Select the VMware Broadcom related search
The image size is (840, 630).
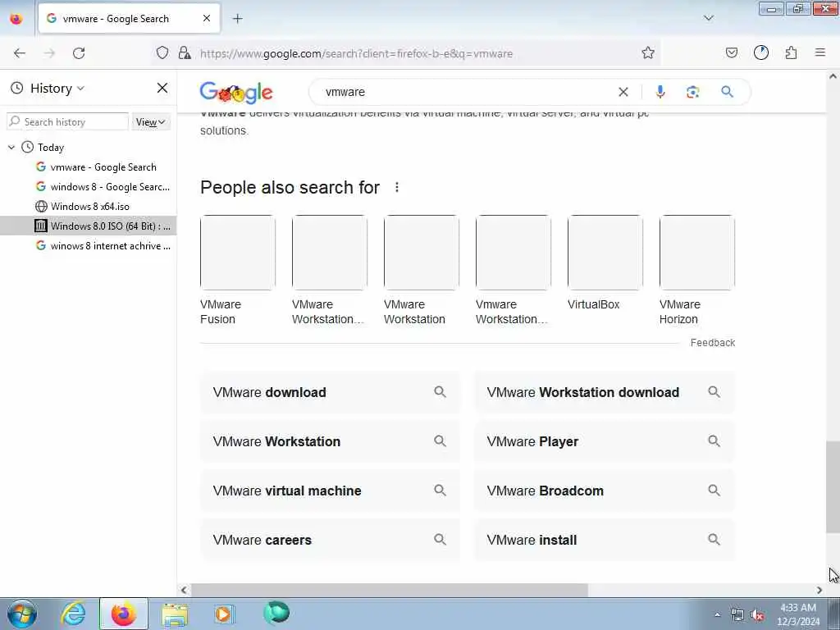coord(605,491)
